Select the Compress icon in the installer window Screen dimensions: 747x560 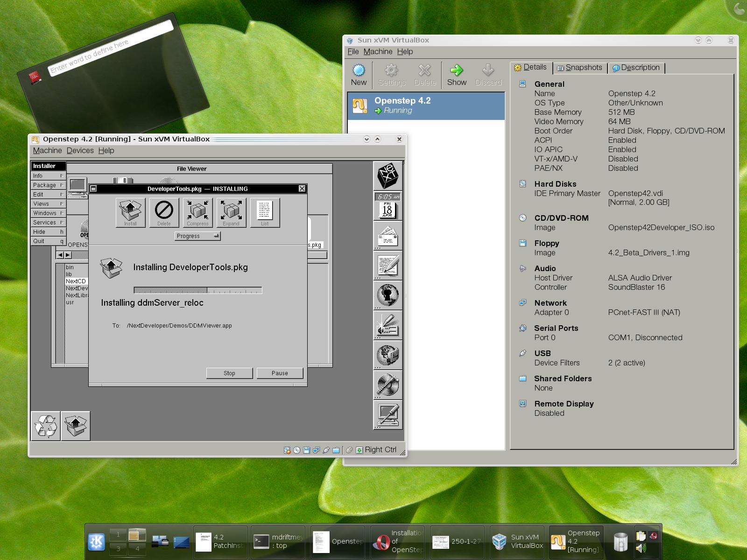click(197, 212)
